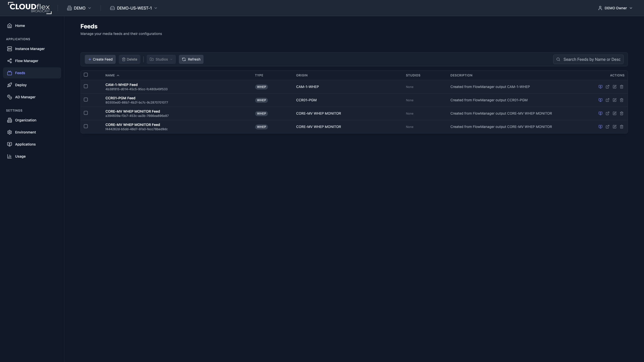Screen dimensions: 644x362
Task: Click the Instance Manager server icon
Action: (x=10, y=49)
